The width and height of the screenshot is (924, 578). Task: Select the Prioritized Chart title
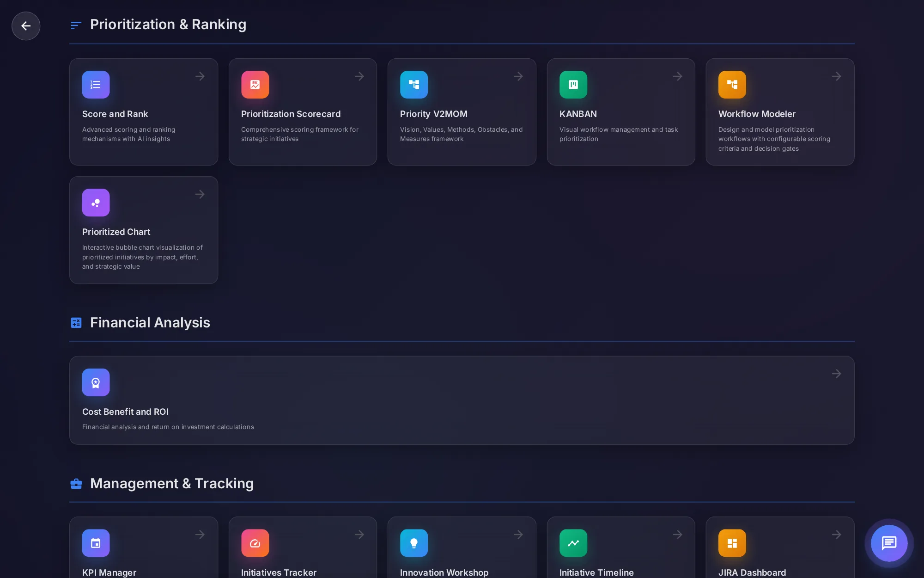click(116, 232)
